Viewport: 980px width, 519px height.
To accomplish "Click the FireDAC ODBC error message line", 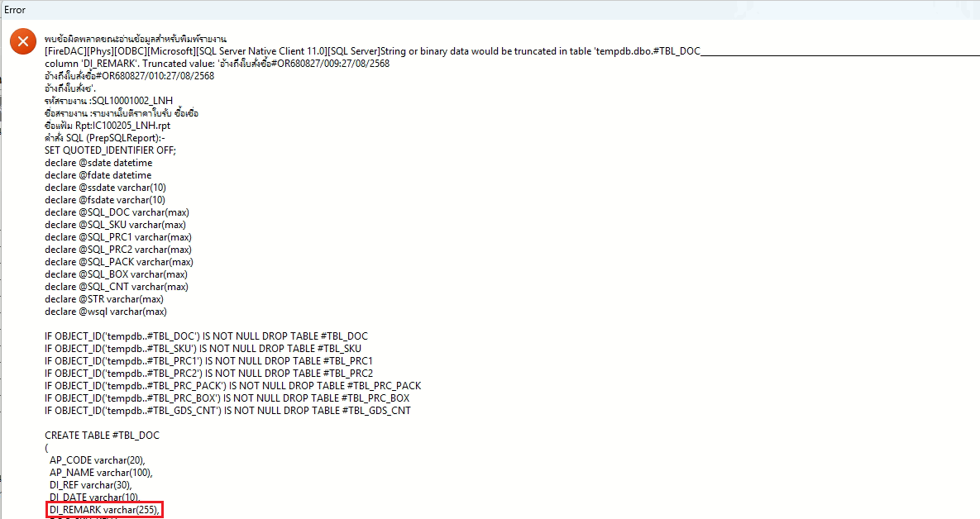I will pos(372,51).
